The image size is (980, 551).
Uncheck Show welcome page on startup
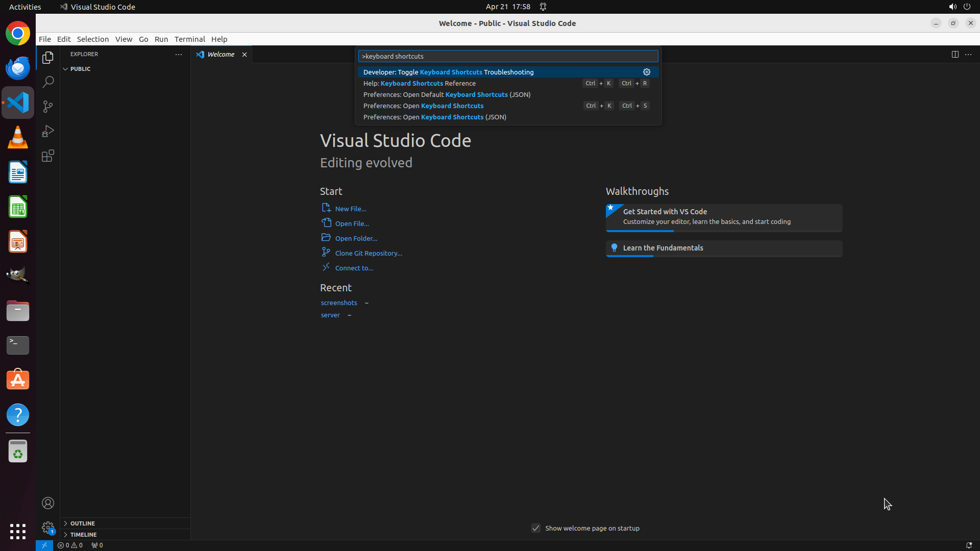coord(535,528)
